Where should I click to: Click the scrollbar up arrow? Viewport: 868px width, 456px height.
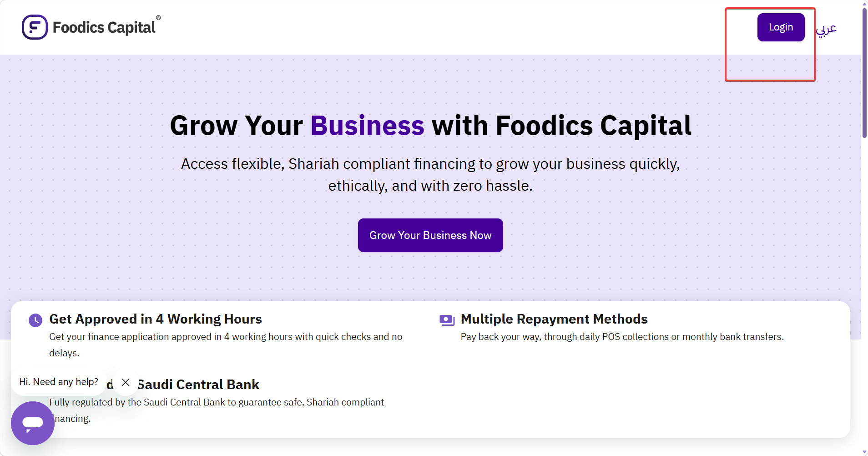pos(864,4)
